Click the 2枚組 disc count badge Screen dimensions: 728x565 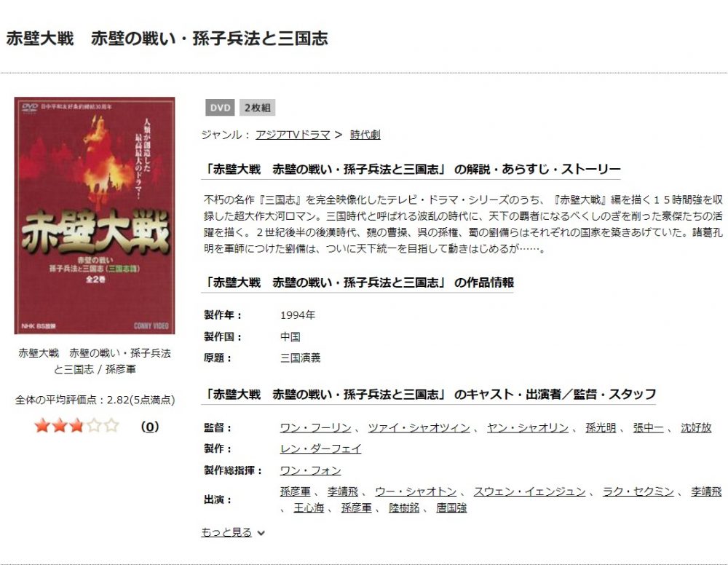tap(257, 108)
